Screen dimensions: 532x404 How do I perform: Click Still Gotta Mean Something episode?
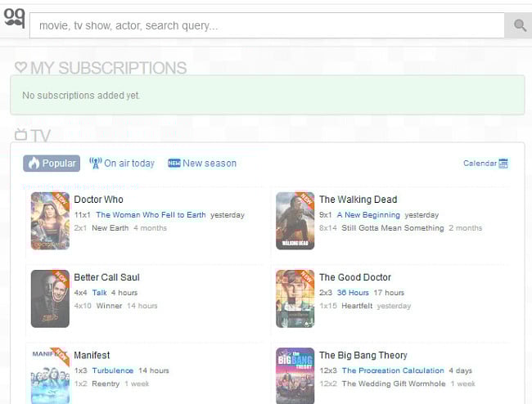click(x=393, y=228)
